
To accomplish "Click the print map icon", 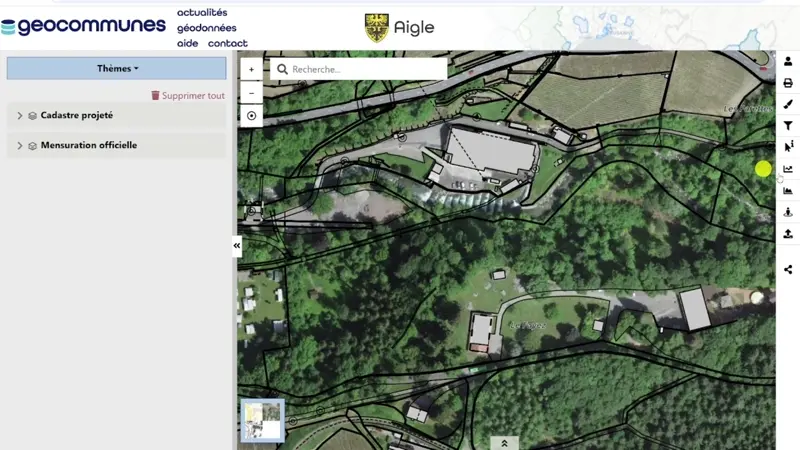I will (x=788, y=83).
